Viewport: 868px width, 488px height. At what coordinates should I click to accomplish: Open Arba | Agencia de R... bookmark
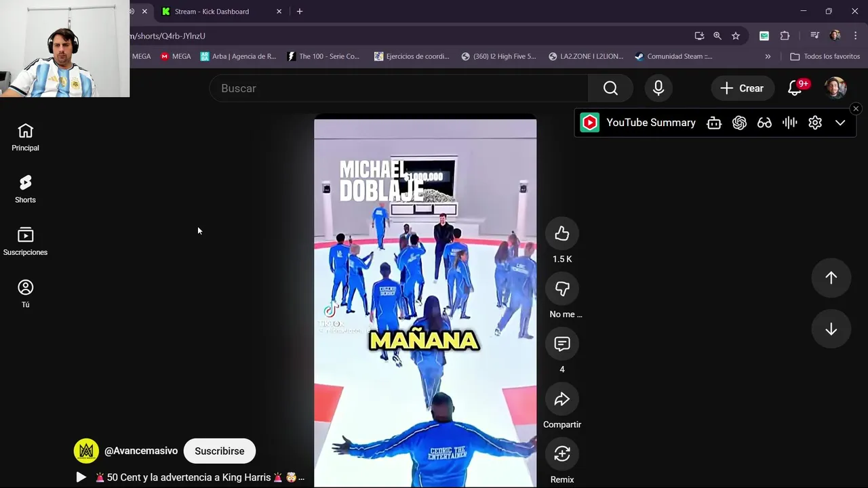[x=239, y=56]
